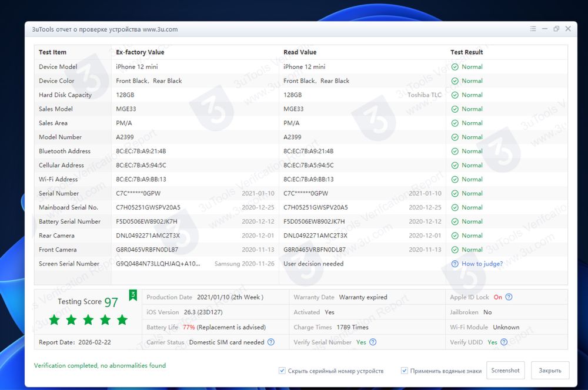Image resolution: width=588 pixels, height=390 pixels.
Task: Click the Test Item column header
Action: tap(52, 52)
